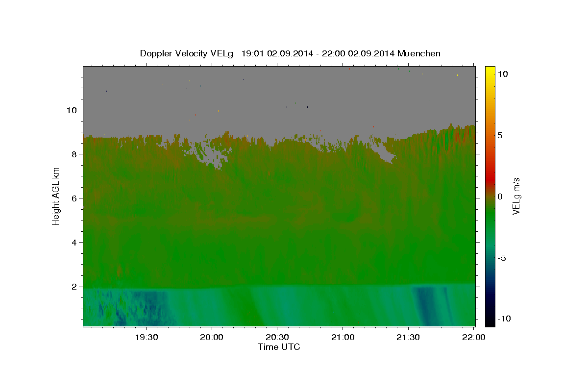Click the 'VELg m/s' colorbar label
Image resolution: width=588 pixels, height=392 pixels.
click(x=516, y=196)
